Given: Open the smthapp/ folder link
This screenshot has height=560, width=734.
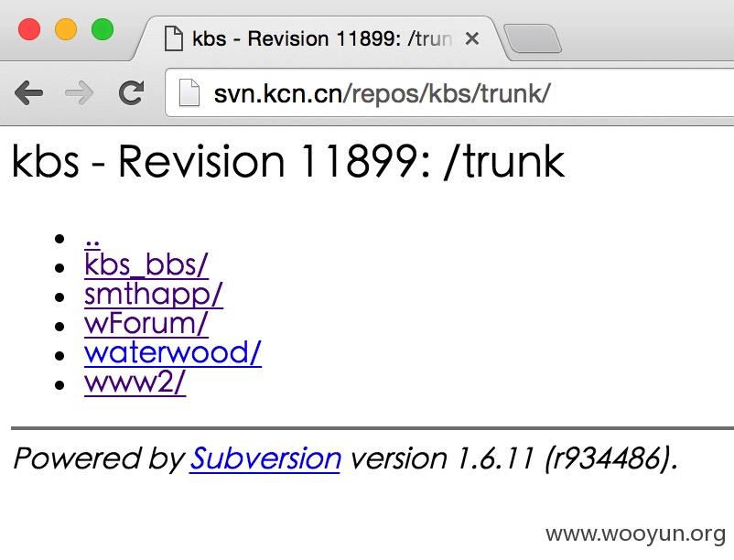Looking at the screenshot, I should [x=154, y=295].
